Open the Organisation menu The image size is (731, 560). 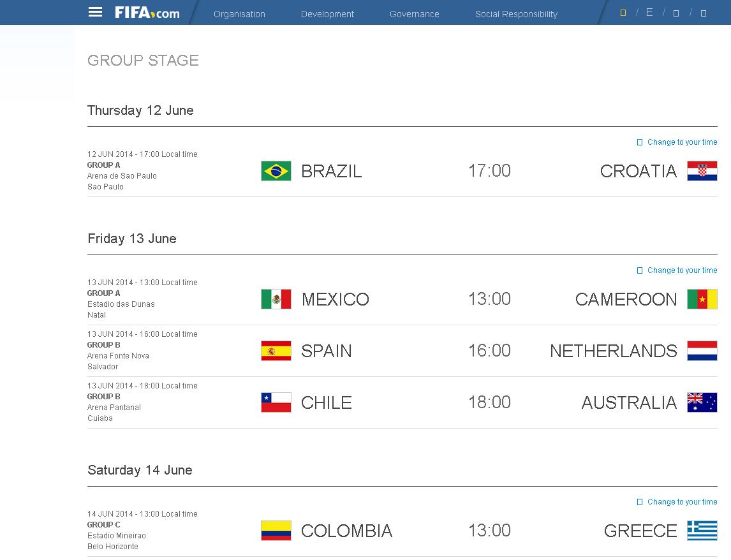coord(239,14)
